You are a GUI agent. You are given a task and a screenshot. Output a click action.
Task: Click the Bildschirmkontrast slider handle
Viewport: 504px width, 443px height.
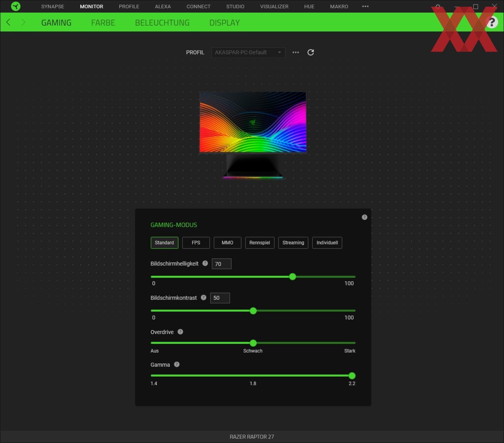[253, 311]
